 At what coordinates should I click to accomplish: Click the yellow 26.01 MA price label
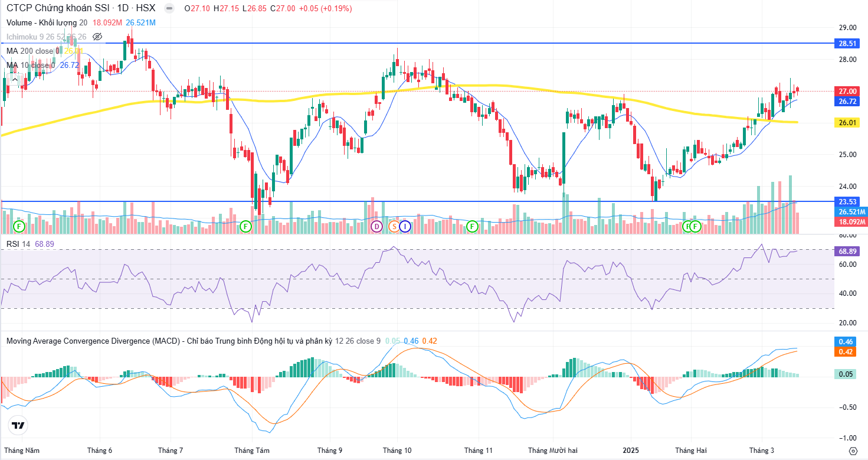tap(847, 123)
